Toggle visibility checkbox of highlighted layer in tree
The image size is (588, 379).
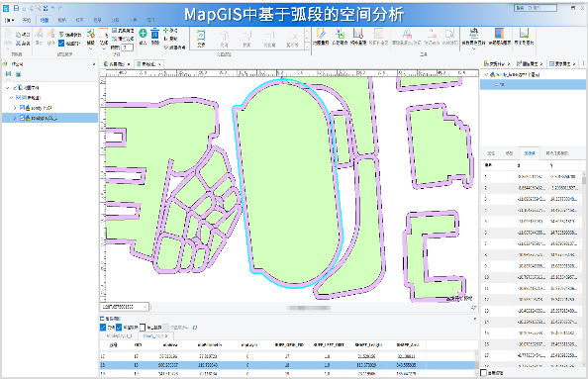click(x=22, y=118)
